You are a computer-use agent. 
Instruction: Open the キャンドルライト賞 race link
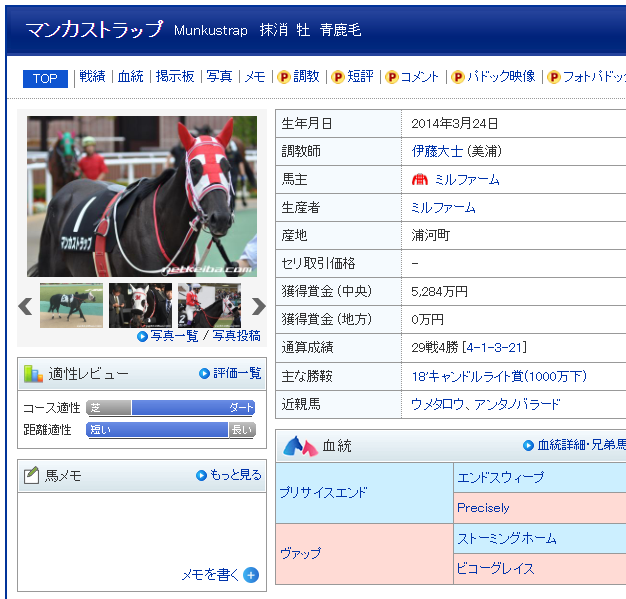coord(498,377)
